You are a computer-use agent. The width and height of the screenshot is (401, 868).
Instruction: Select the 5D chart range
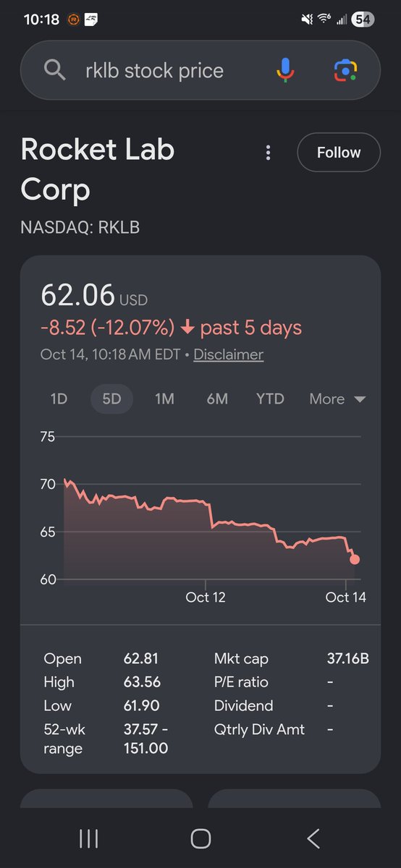point(111,399)
